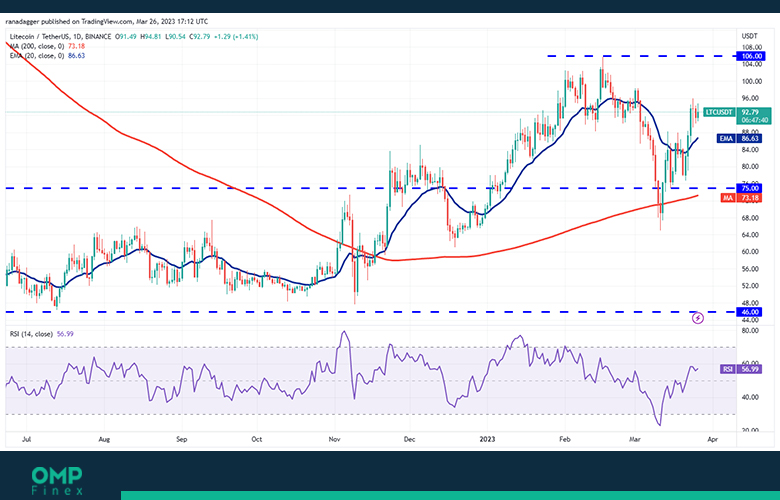Click the 48.00 price scale value
780x500 pixels.
click(x=752, y=303)
